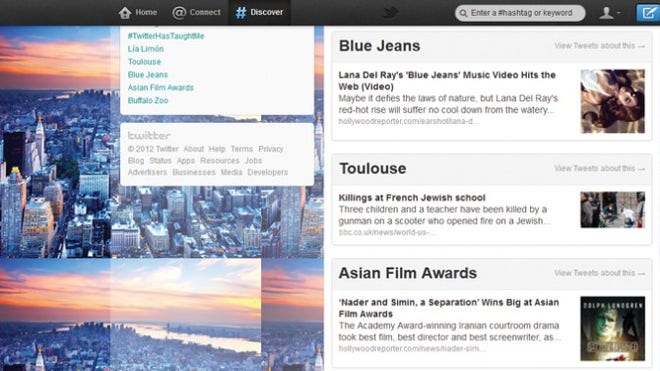Image resolution: width=660 pixels, height=371 pixels.
Task: Open the Blog footer link
Action: click(136, 160)
